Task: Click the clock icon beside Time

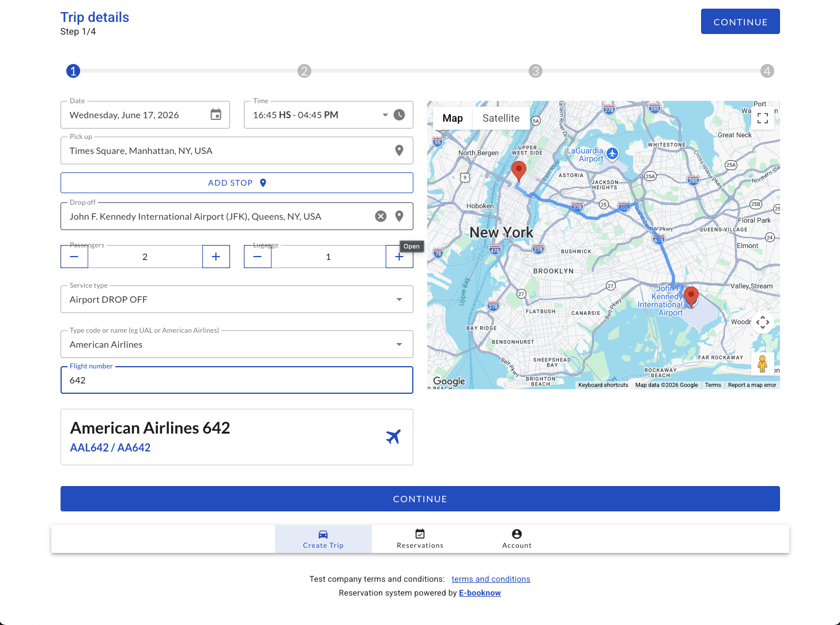Action: click(x=399, y=115)
